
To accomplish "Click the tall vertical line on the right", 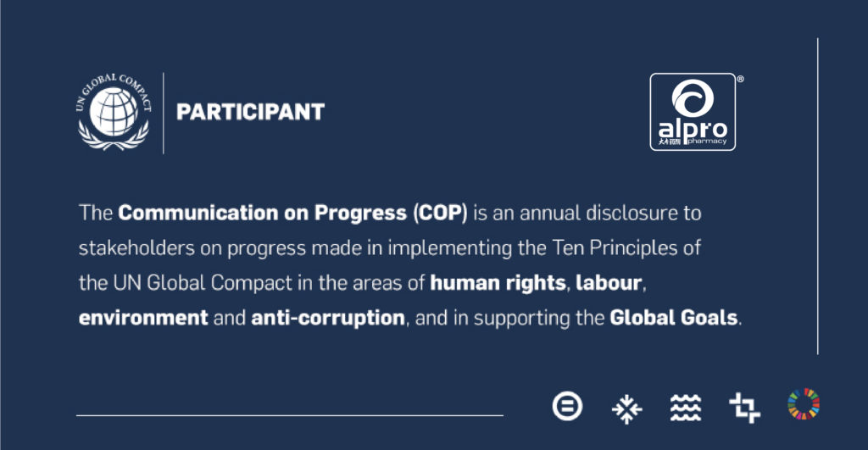I will tap(818, 196).
